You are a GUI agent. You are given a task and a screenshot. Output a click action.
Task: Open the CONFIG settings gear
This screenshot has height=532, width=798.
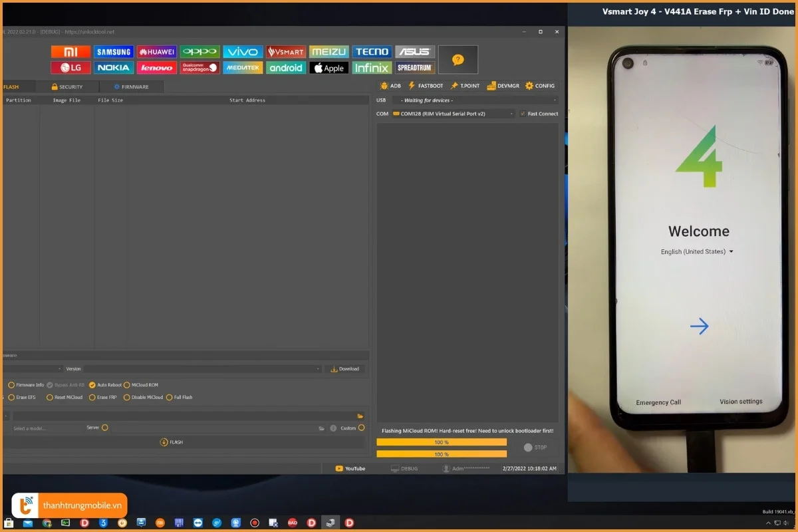[x=540, y=86]
